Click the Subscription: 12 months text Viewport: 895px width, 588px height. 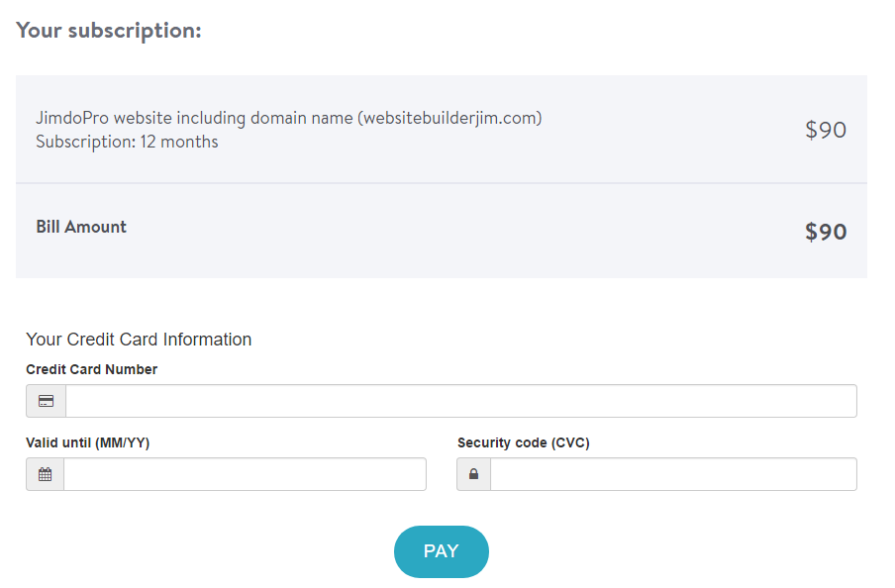[127, 142]
